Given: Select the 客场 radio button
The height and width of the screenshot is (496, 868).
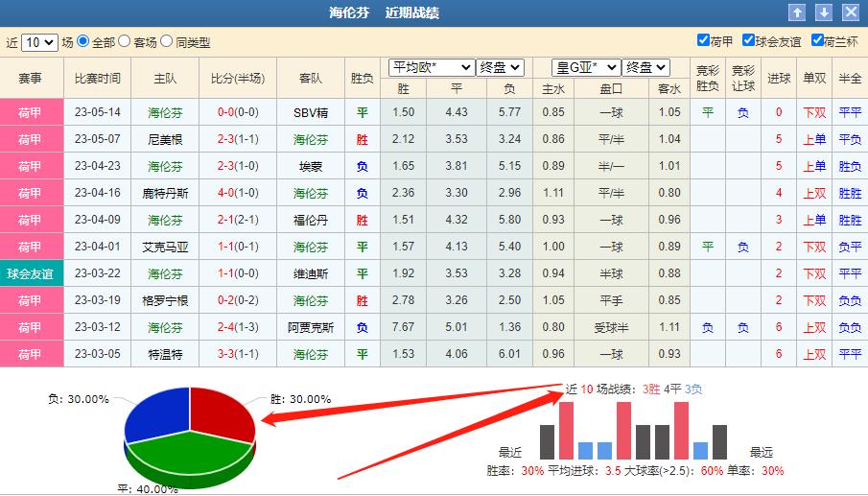Looking at the screenshot, I should pos(125,41).
